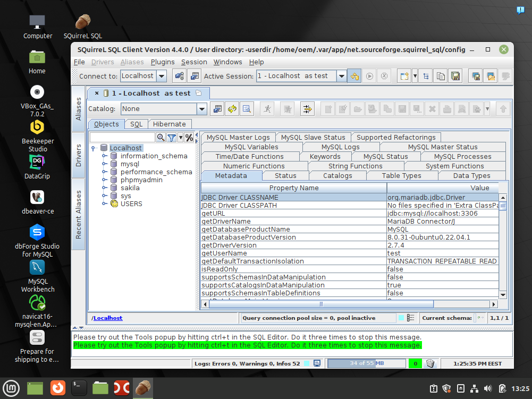
Task: Expand the information_schema node
Action: [x=104, y=156]
